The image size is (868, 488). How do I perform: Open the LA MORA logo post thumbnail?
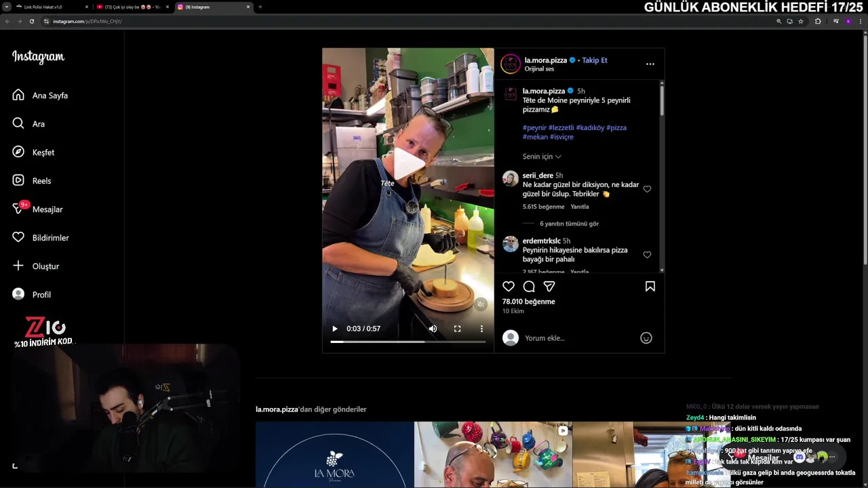pos(334,455)
